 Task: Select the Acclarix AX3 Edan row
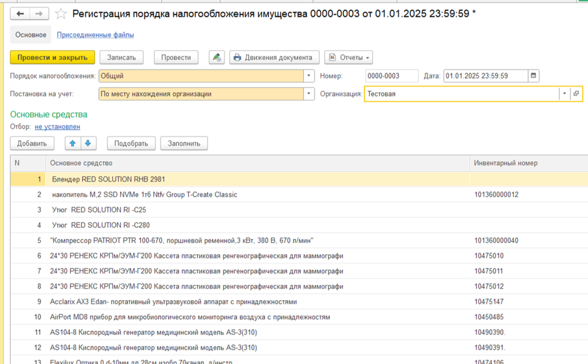[299, 302]
